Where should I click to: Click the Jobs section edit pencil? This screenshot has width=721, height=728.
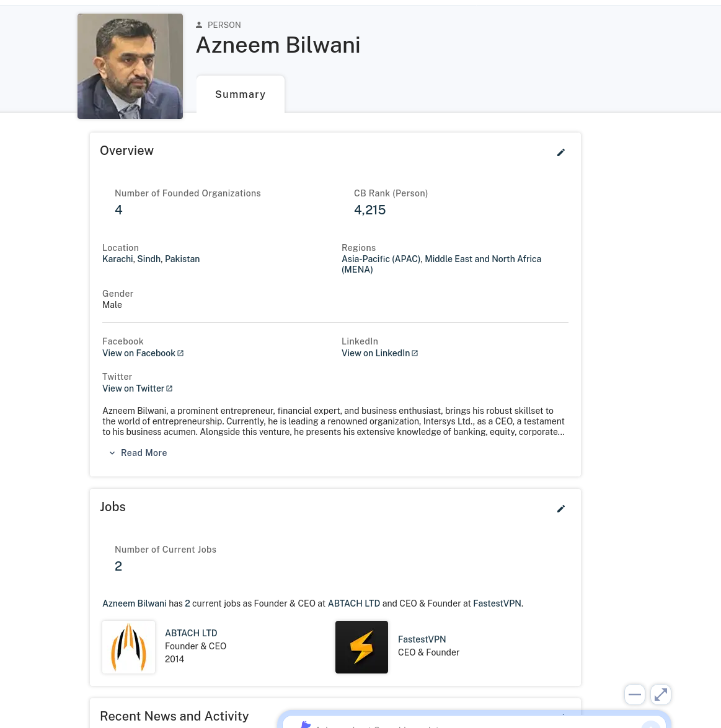(561, 509)
